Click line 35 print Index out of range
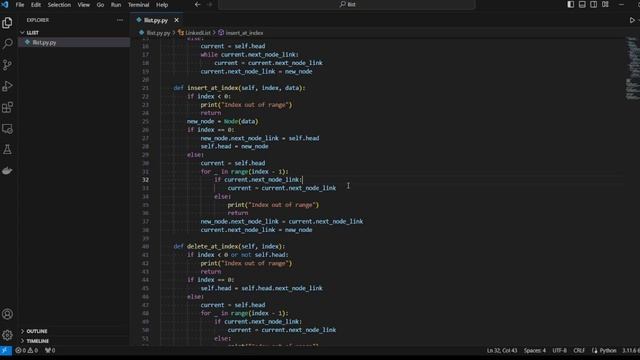Screen dimensions: 640x360 (x=273, y=205)
